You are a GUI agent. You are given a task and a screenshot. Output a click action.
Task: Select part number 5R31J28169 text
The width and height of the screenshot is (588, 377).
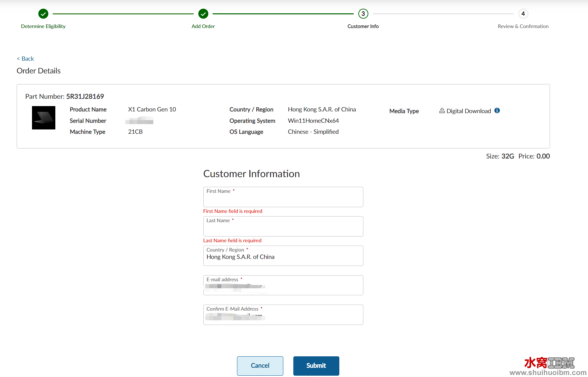(85, 96)
